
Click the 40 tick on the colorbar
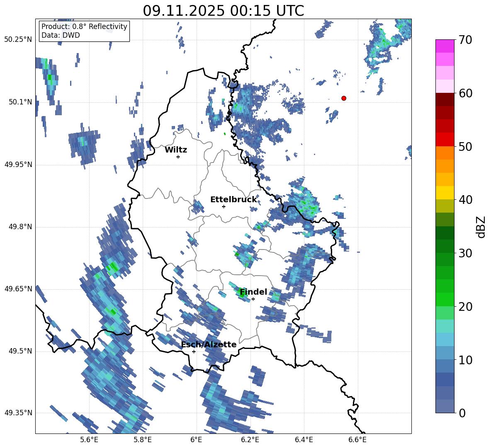[465, 200]
